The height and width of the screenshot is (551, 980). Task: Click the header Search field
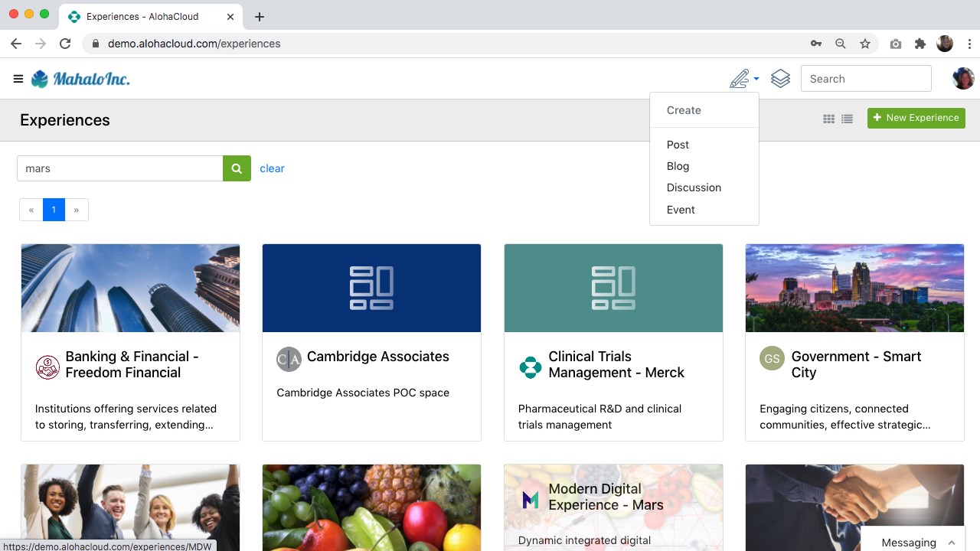[x=866, y=79]
